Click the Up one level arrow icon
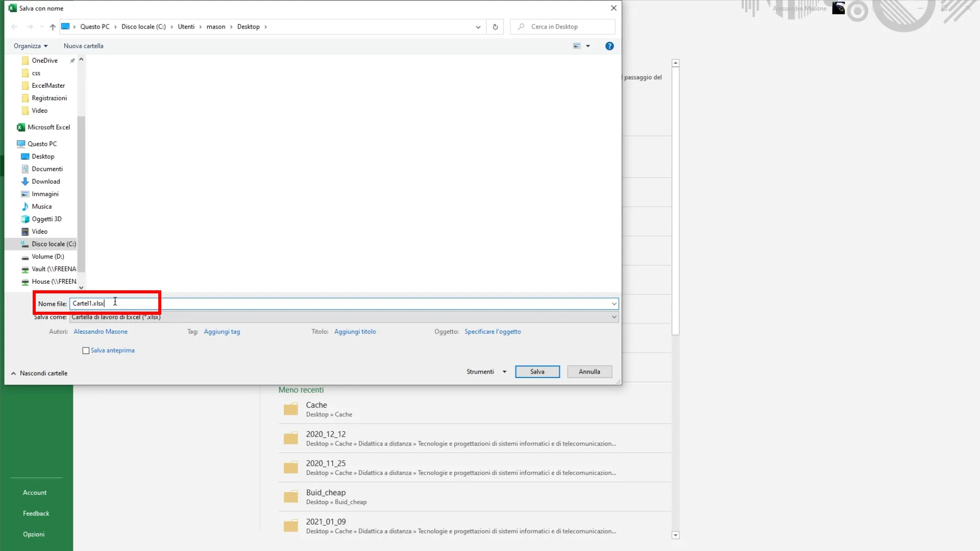Screen dimensions: 980x551 coord(53,27)
